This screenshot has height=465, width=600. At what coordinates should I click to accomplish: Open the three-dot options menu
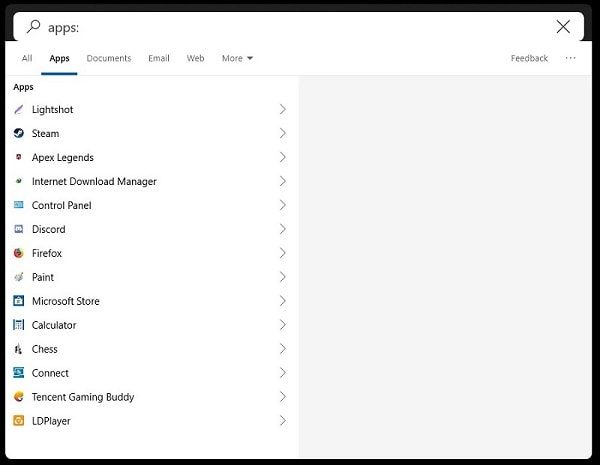click(570, 58)
